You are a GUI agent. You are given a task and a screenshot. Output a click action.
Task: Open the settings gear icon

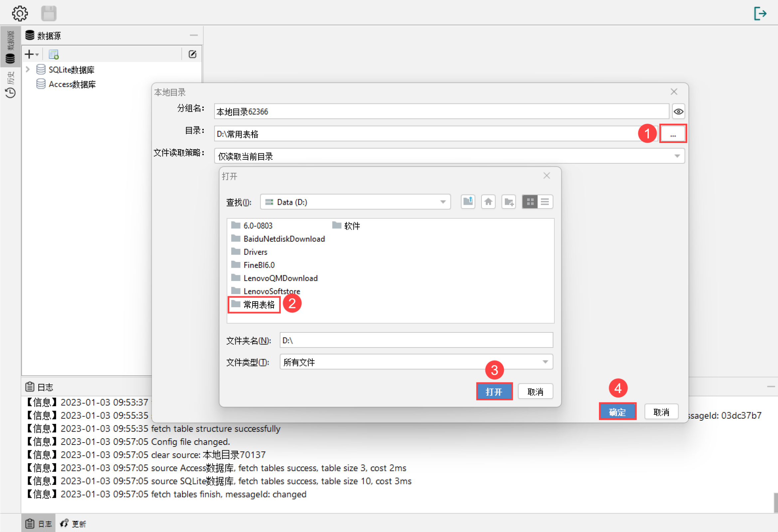pyautogui.click(x=20, y=13)
